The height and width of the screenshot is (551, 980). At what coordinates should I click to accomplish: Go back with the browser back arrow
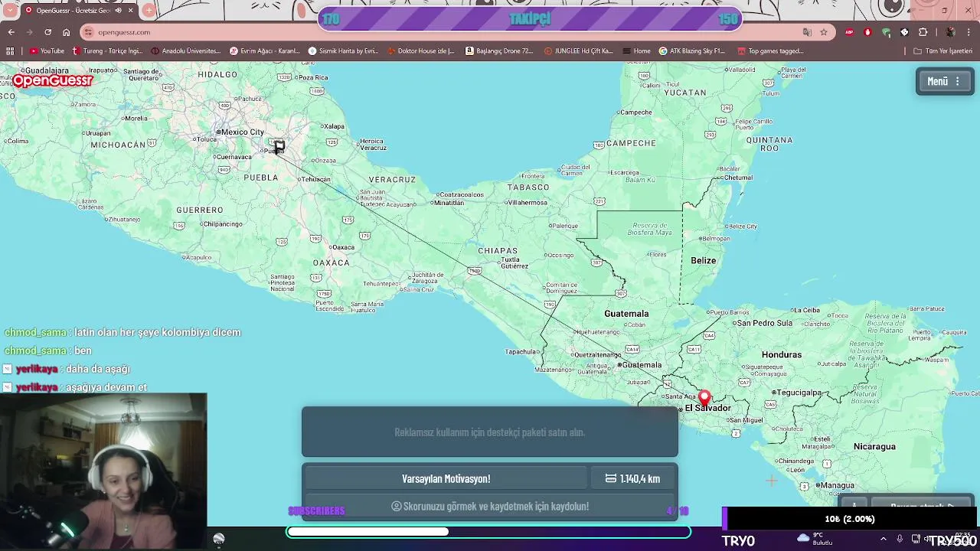(x=11, y=32)
